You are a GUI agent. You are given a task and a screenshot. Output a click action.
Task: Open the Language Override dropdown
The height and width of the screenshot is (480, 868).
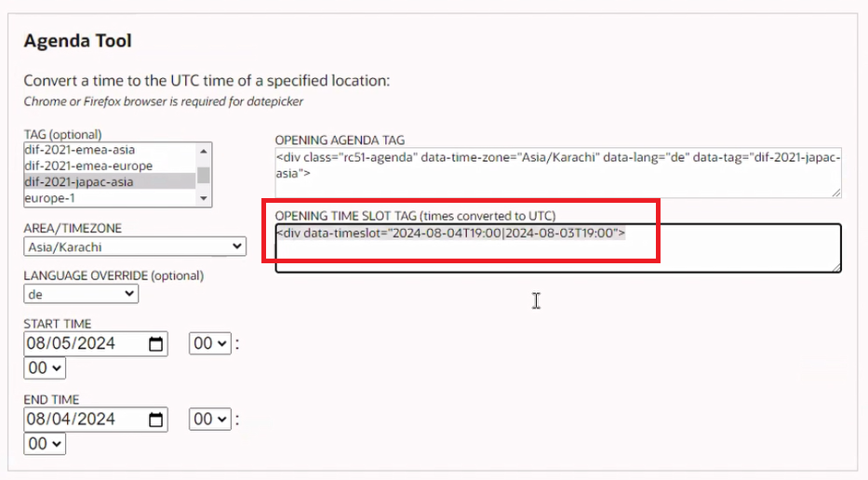[81, 294]
